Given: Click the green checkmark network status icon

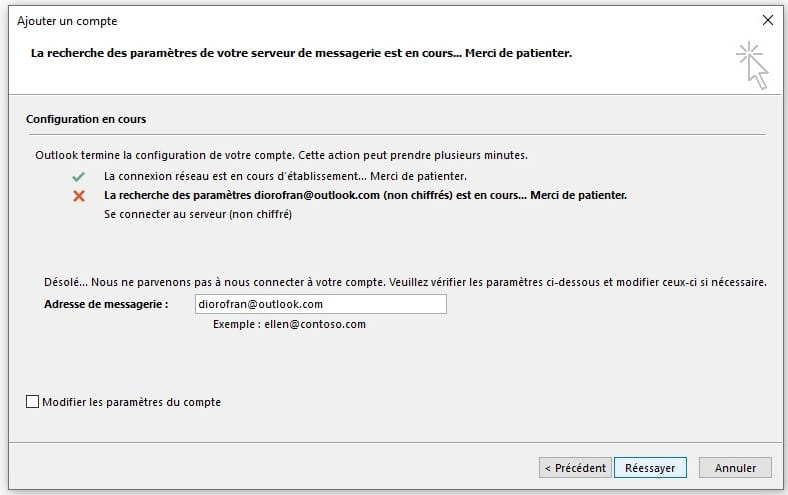Looking at the screenshot, I should [78, 177].
